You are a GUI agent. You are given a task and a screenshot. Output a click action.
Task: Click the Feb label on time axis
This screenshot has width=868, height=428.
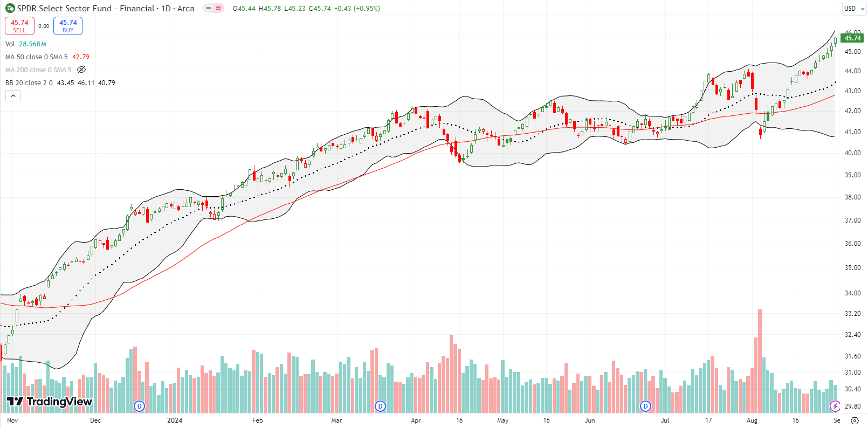(x=258, y=420)
